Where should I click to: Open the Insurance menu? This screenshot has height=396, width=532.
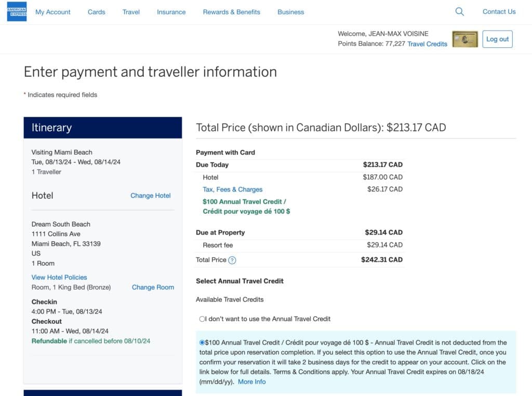click(x=171, y=12)
